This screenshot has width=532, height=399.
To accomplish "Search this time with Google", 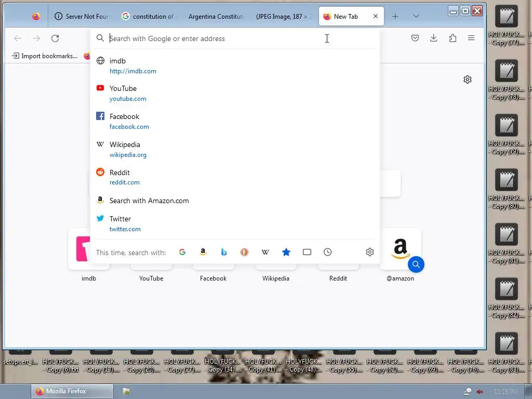I will coord(182,252).
